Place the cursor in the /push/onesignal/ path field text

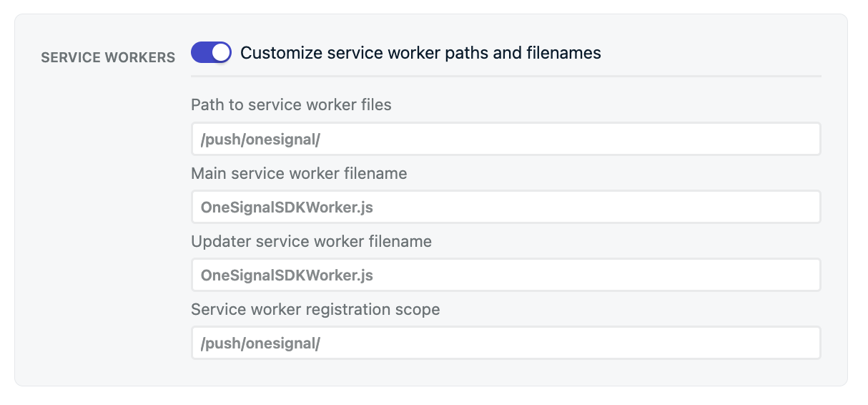click(x=260, y=140)
